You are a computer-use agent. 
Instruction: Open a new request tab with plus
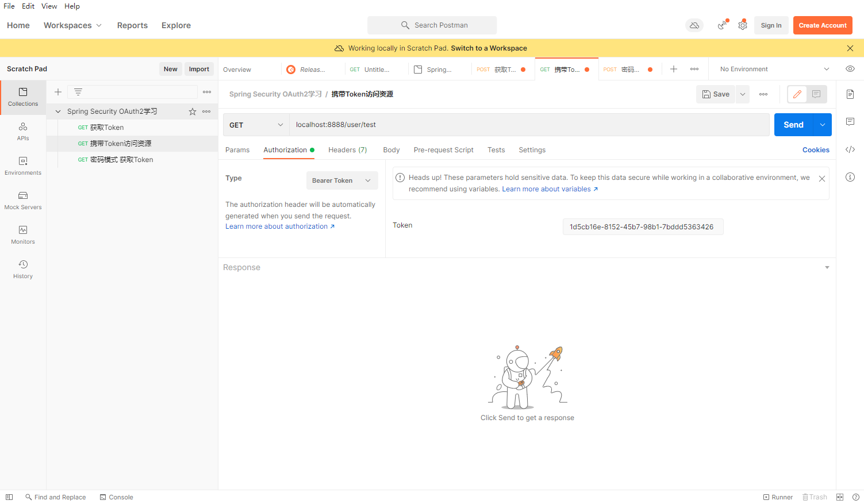674,69
